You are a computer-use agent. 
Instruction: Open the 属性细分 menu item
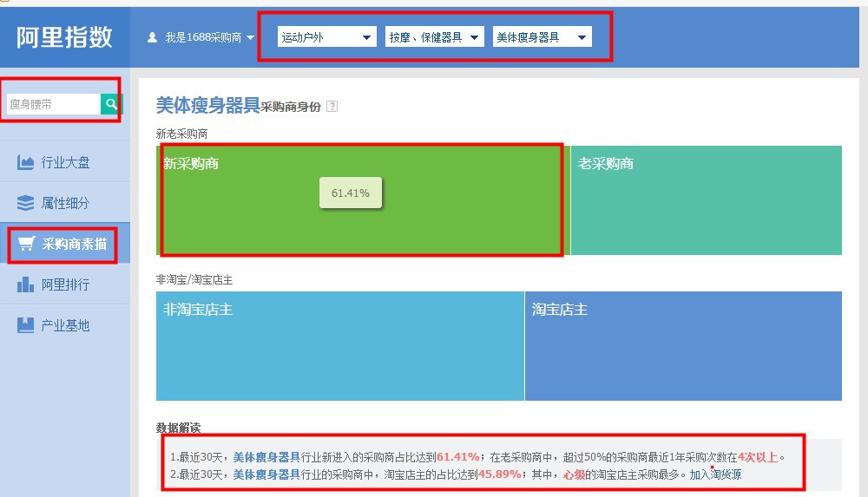point(65,203)
